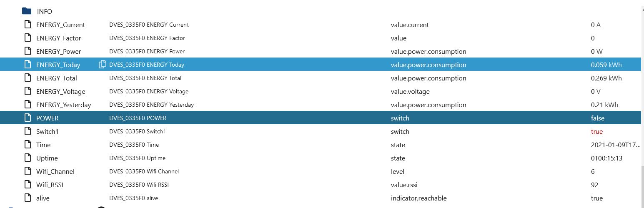Click the Time state timestamp value
644x208 pixels.
click(615, 145)
